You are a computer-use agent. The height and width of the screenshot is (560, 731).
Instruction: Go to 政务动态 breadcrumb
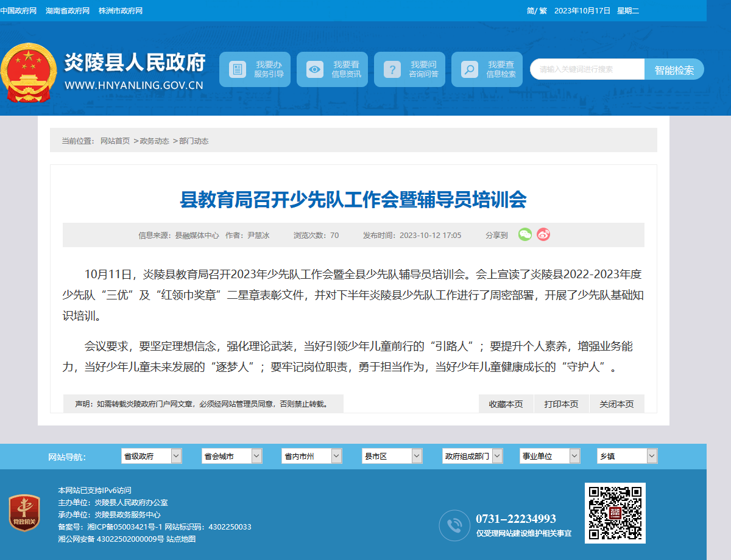[155, 141]
